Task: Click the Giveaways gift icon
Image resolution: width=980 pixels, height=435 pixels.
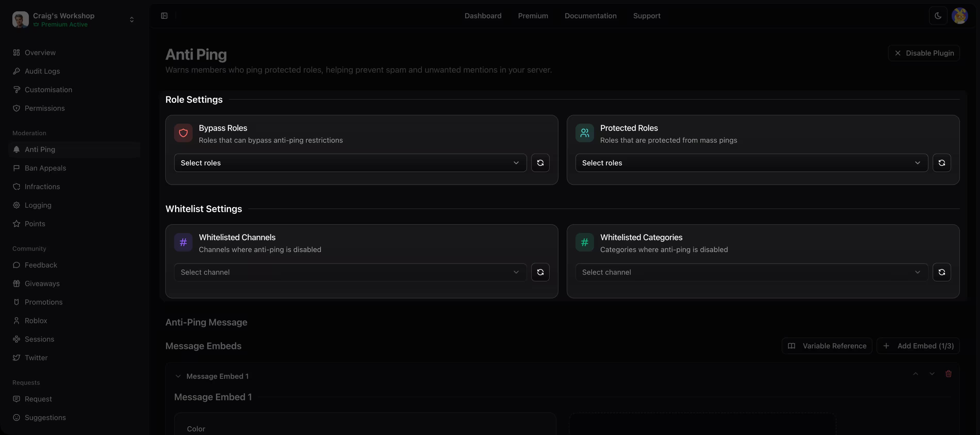Action: click(16, 284)
